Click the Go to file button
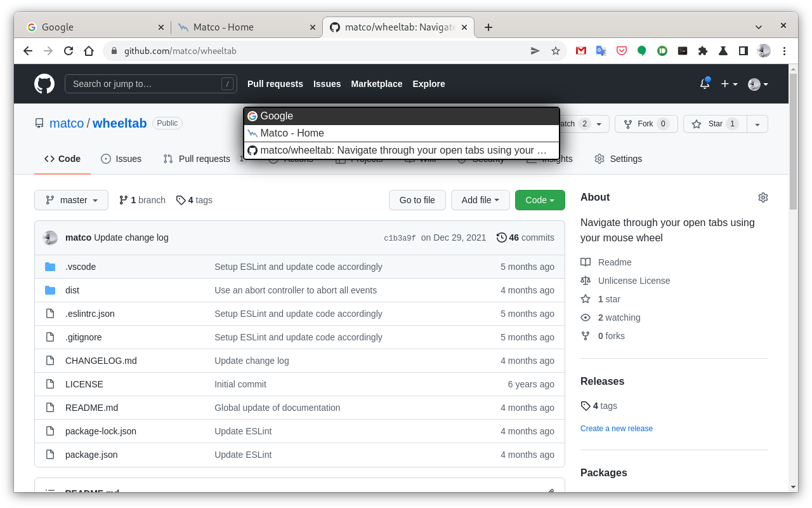Image resolution: width=812 pixels, height=508 pixels. (x=417, y=200)
